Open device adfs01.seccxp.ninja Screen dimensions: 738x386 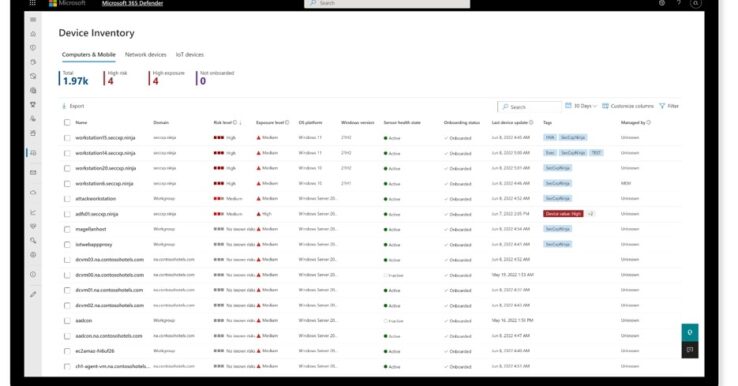pos(96,214)
